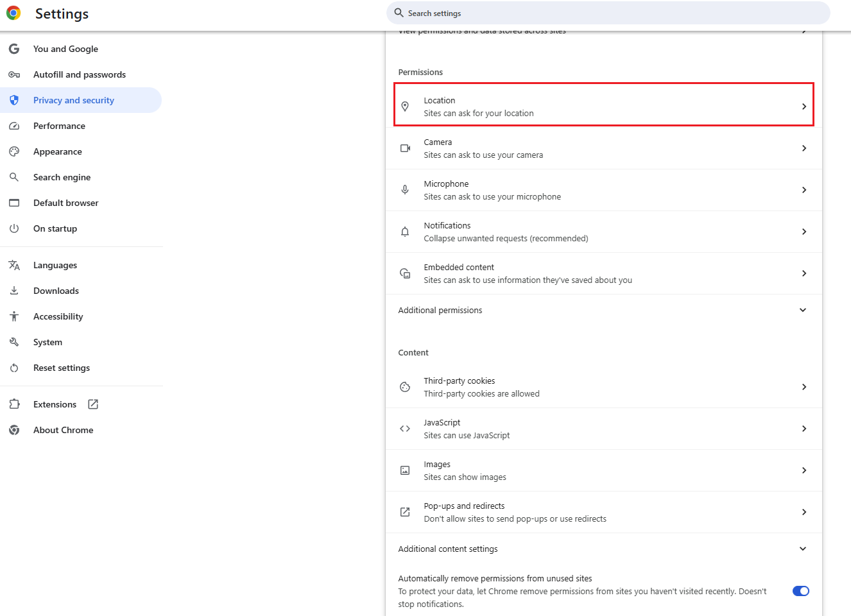Click the Pop-ups and redirects icon
The width and height of the screenshot is (851, 616).
pos(405,512)
